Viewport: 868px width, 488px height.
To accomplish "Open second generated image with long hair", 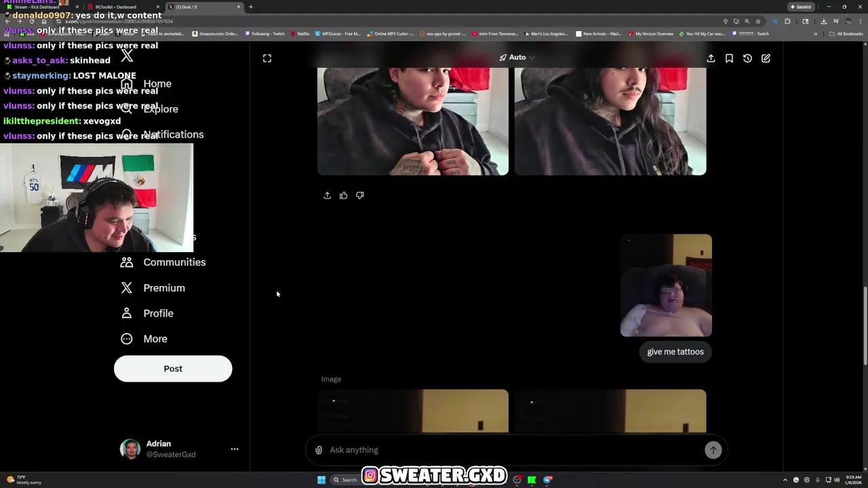I will [610, 121].
